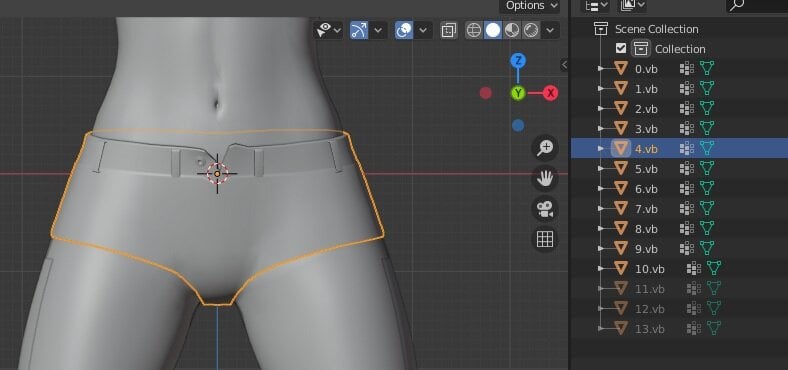Expand the 9.vb object row
788x370 pixels.
(601, 248)
